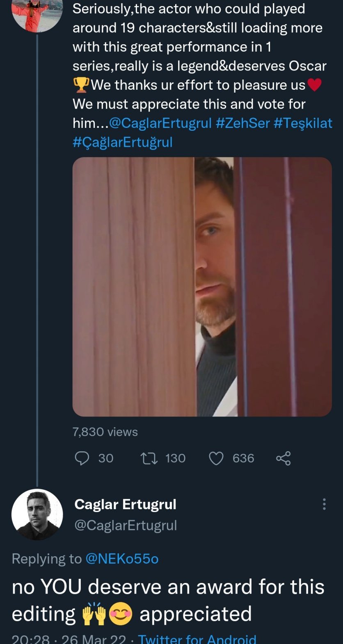Viewport: 343px width, 644px height.
Task: Like the tweet with the heart icon
Action: coord(216,458)
